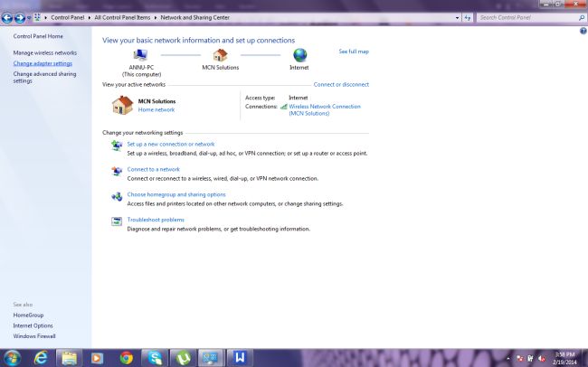
Task: Click Connect or disconnect link
Action: pyautogui.click(x=341, y=84)
